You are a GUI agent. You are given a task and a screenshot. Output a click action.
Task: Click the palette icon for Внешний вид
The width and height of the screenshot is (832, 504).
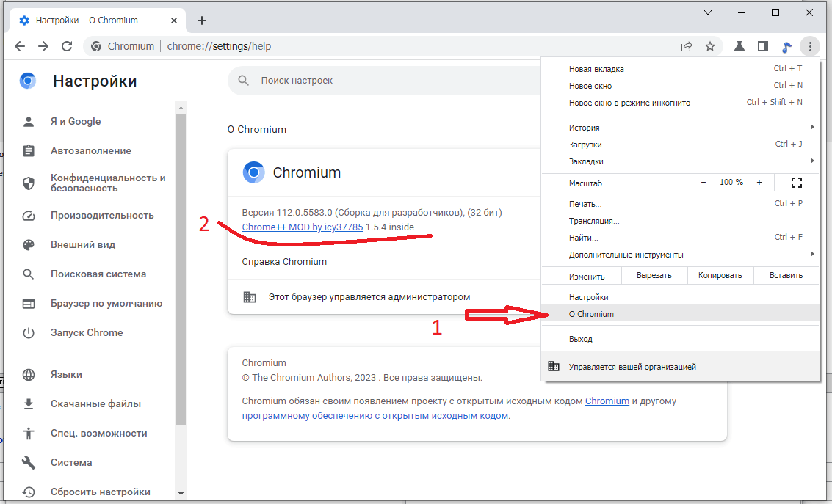tap(29, 245)
